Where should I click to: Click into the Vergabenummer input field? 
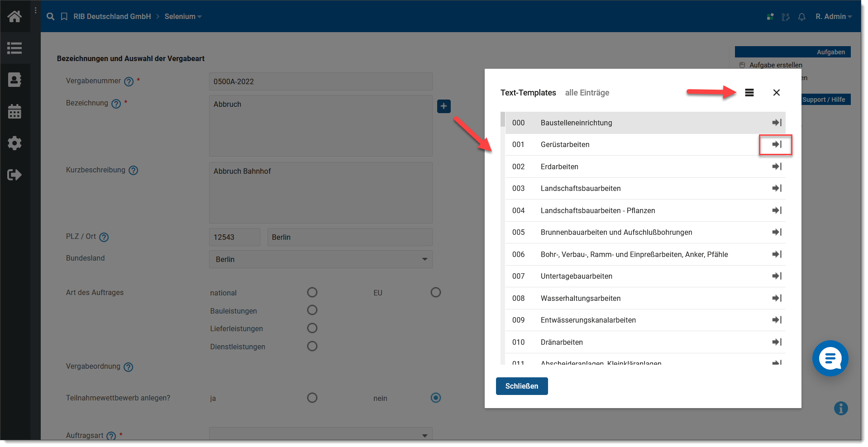pyautogui.click(x=320, y=81)
